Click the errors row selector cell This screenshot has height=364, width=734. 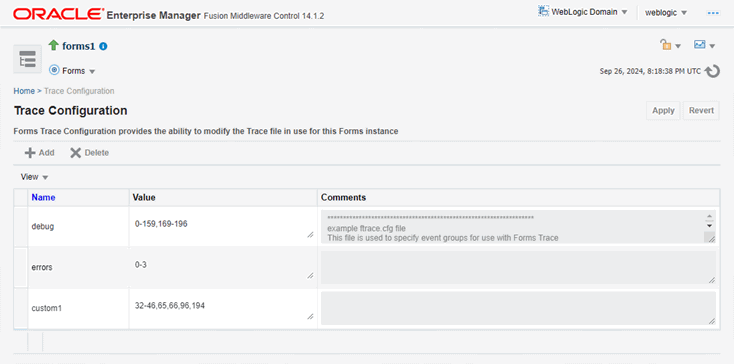tap(21, 268)
